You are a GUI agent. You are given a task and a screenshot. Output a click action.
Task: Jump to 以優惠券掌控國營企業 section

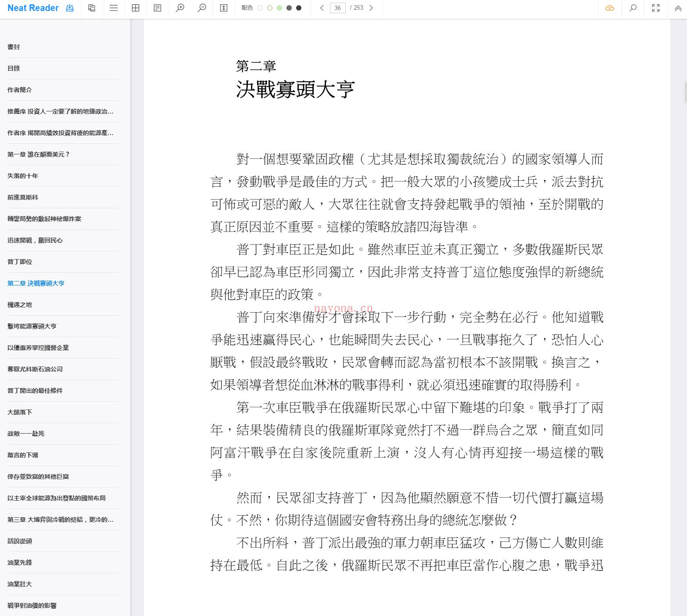[38, 348]
